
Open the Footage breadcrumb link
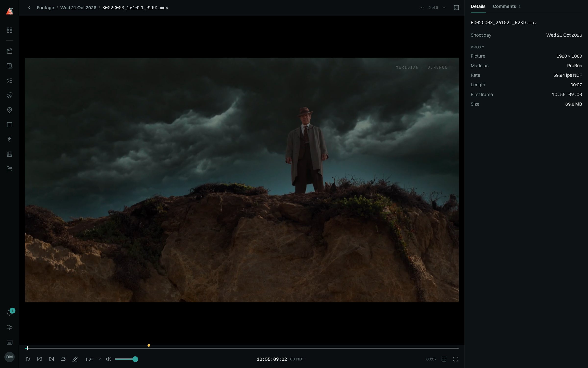coord(45,8)
